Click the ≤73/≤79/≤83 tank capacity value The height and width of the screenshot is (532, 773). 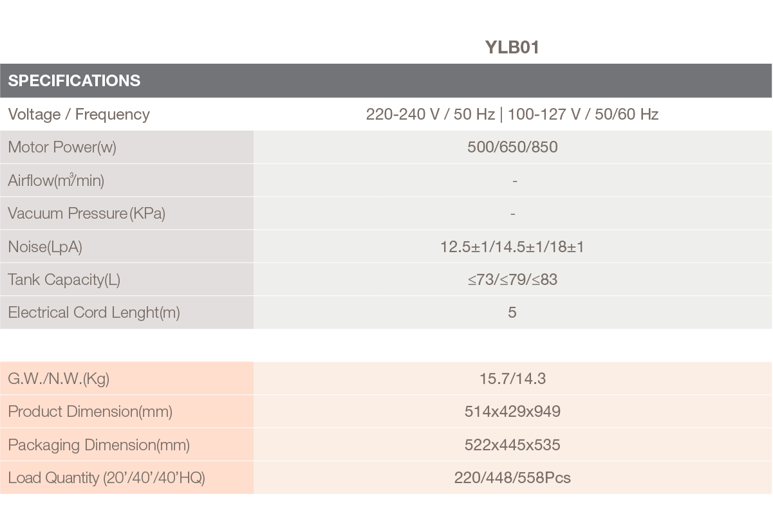512,280
